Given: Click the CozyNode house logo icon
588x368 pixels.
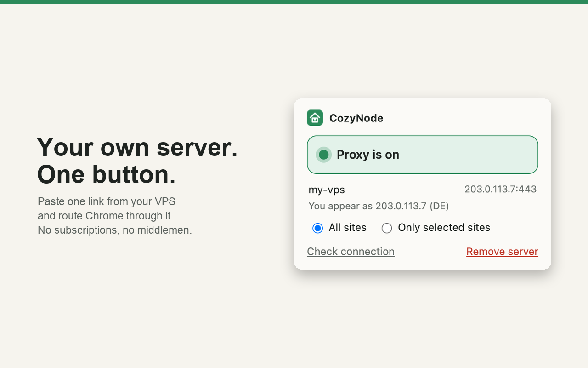Looking at the screenshot, I should coord(315,118).
